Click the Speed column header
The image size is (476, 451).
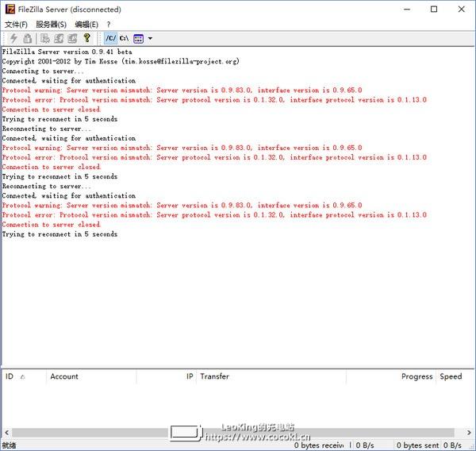point(455,376)
